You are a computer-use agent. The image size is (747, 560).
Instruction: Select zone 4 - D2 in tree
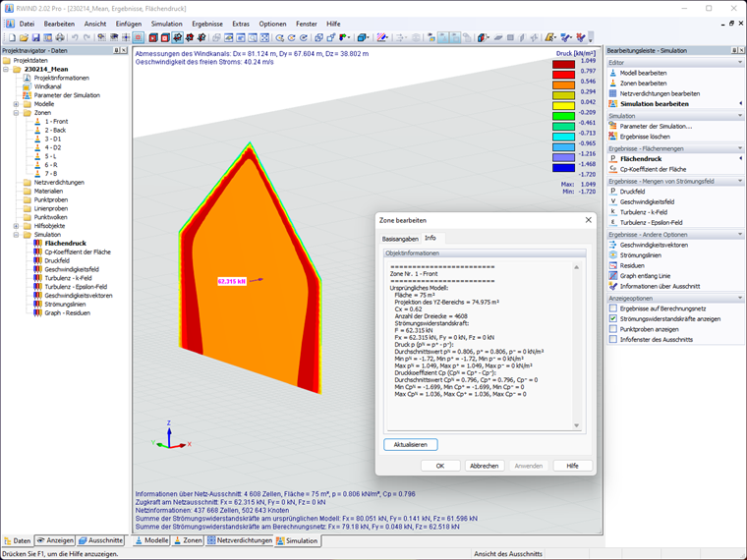click(53, 147)
